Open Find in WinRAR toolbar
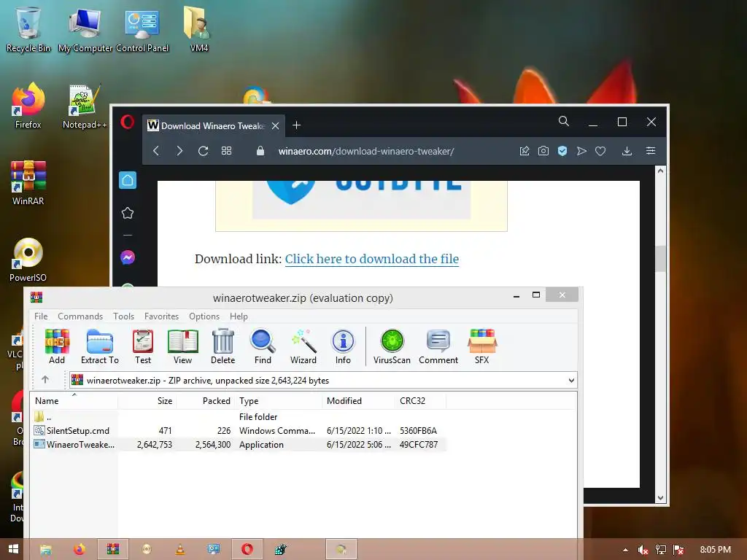The image size is (747, 560). tap(263, 346)
